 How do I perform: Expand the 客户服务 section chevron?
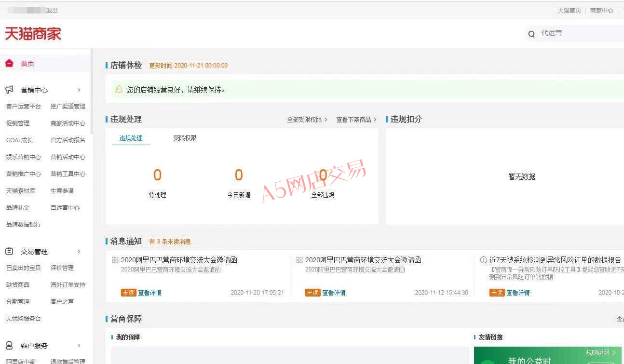[x=79, y=345]
